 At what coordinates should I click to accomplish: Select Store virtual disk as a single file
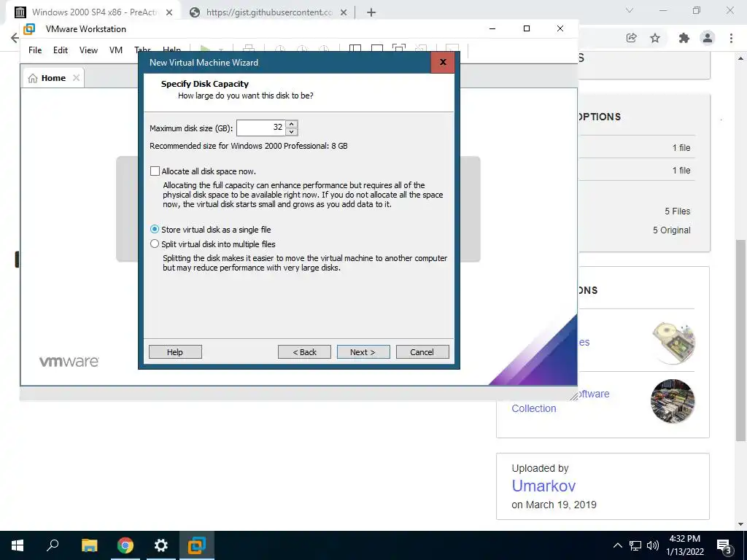point(155,230)
